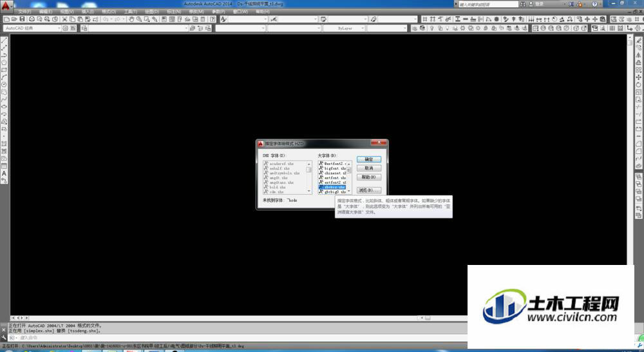Click the 取消 Cancel button in dialog
Screen dimensions: 644x352
[x=369, y=168]
